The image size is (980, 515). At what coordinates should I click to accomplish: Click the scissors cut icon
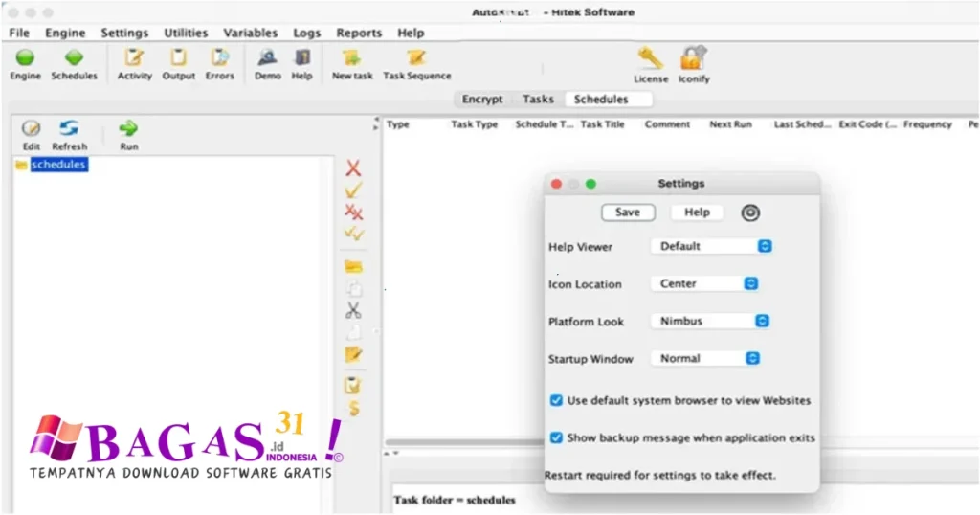353,310
